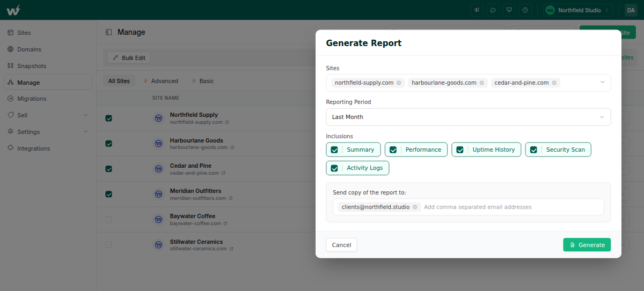Open Snapshots in sidebar
644x291 pixels.
[48, 66]
